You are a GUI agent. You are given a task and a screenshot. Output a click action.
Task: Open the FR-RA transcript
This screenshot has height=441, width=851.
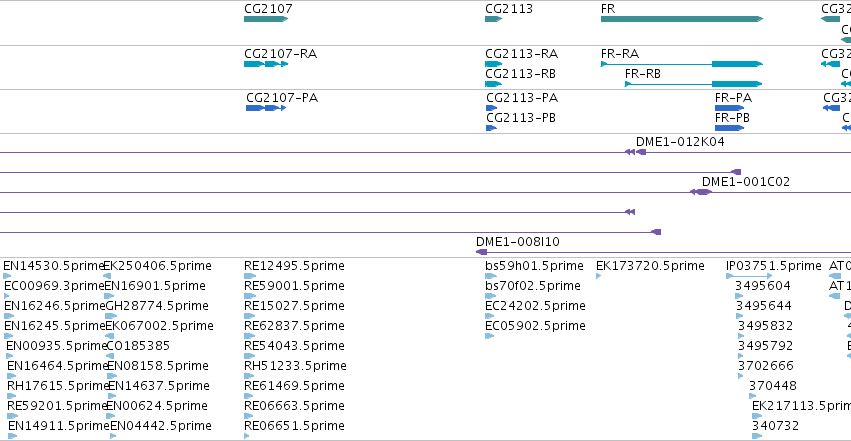pos(682,64)
